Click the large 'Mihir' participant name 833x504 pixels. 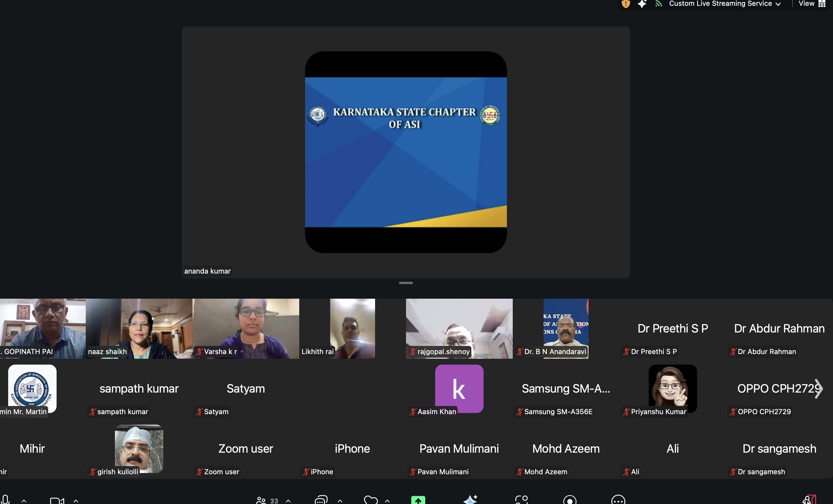[32, 449]
